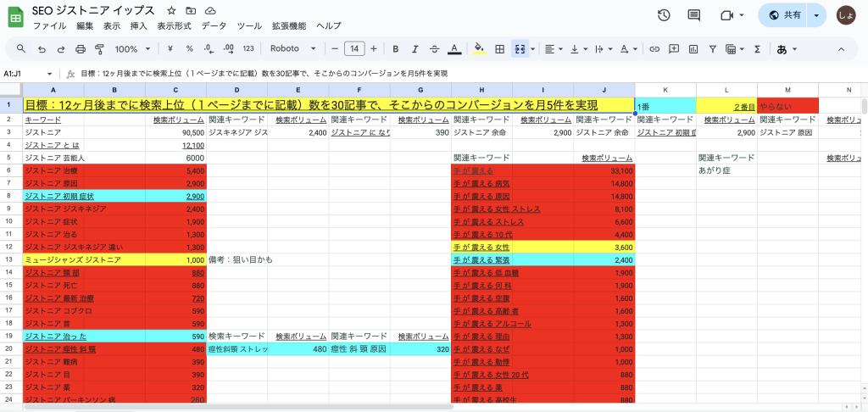Screen dimensions: 868x412
Task: Open the zoom 100% dropdown
Action: pyautogui.click(x=131, y=49)
